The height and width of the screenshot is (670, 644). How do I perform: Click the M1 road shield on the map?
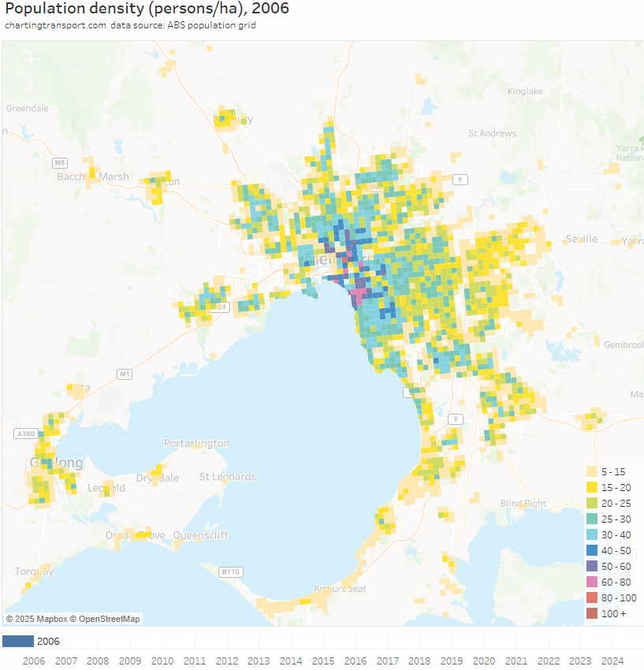(124, 373)
